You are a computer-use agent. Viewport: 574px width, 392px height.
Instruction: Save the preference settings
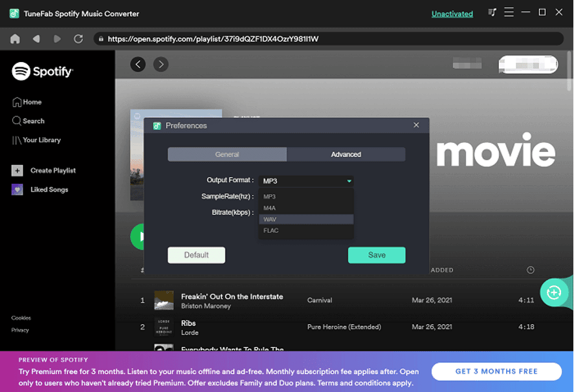[x=376, y=255]
